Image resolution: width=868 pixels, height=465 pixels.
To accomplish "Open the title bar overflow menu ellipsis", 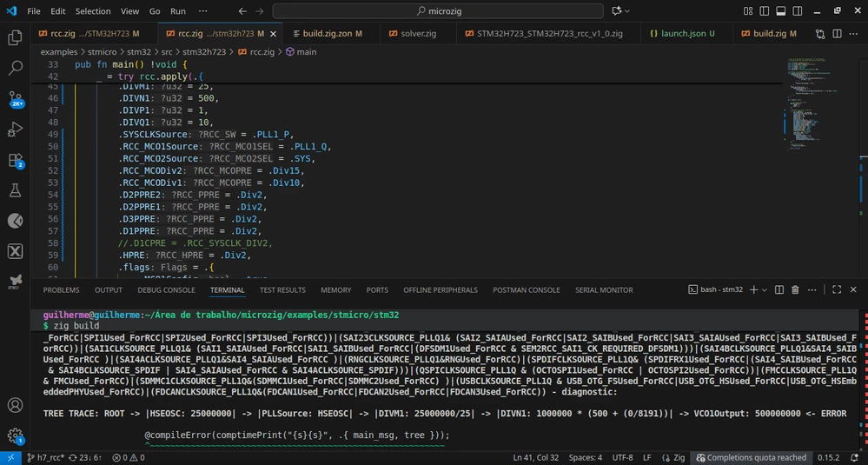I will coord(203,11).
